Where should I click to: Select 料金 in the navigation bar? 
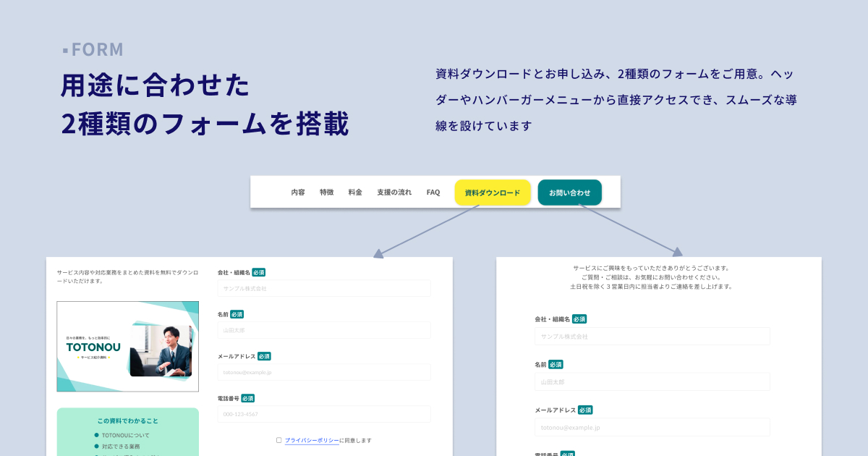(x=355, y=193)
